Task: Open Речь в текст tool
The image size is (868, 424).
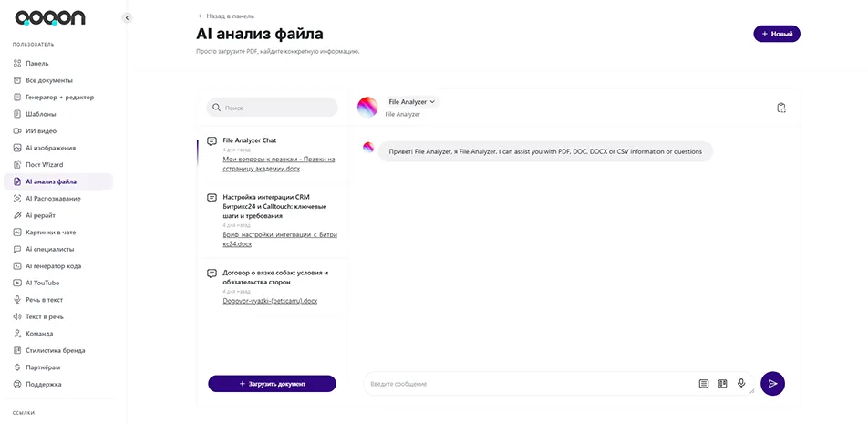Action: pyautogui.click(x=44, y=299)
